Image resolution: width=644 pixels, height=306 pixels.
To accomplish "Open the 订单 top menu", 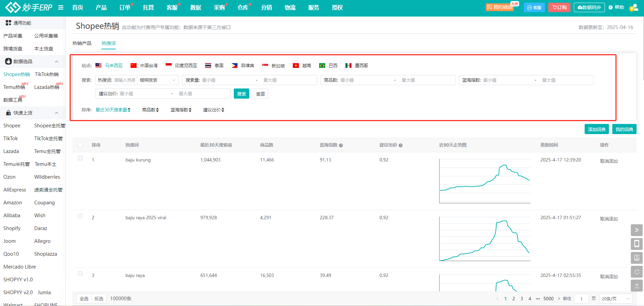I will [x=125, y=7].
